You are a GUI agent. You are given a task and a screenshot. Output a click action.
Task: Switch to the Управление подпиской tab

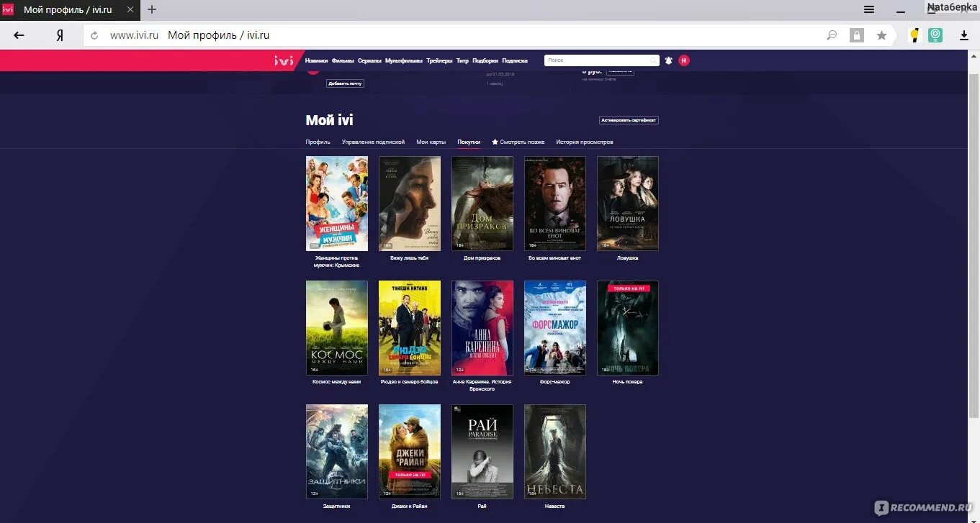click(x=373, y=142)
